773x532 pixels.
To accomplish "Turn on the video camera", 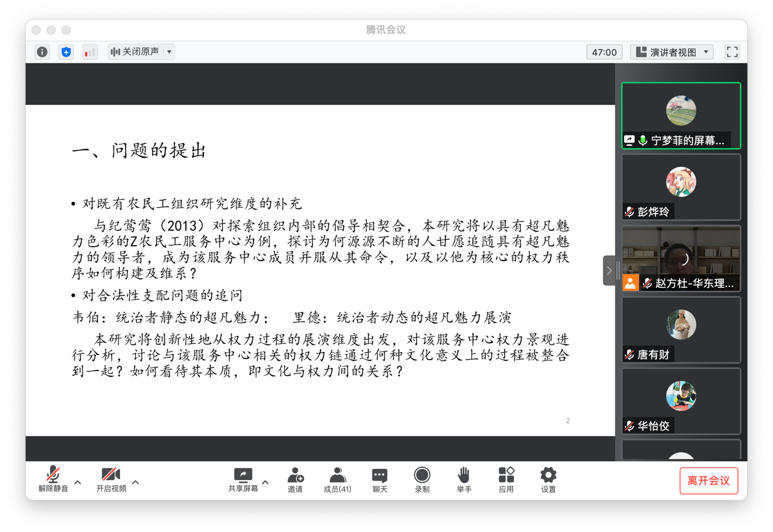I will pos(111,479).
